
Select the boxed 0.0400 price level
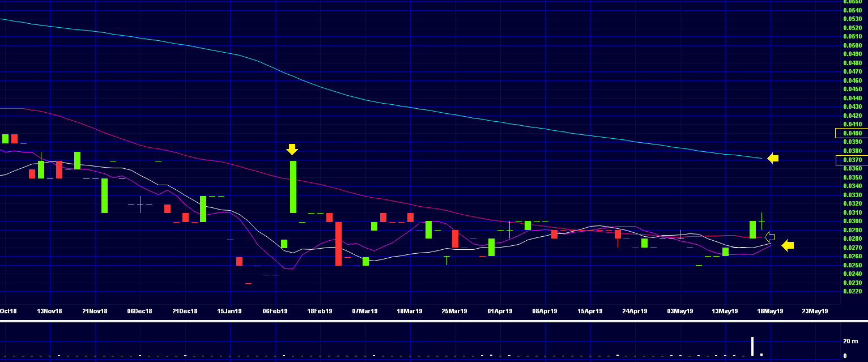tap(852, 133)
